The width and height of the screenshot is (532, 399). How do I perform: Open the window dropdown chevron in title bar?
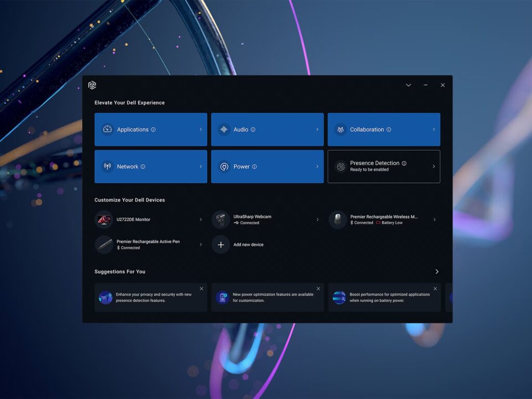408,85
